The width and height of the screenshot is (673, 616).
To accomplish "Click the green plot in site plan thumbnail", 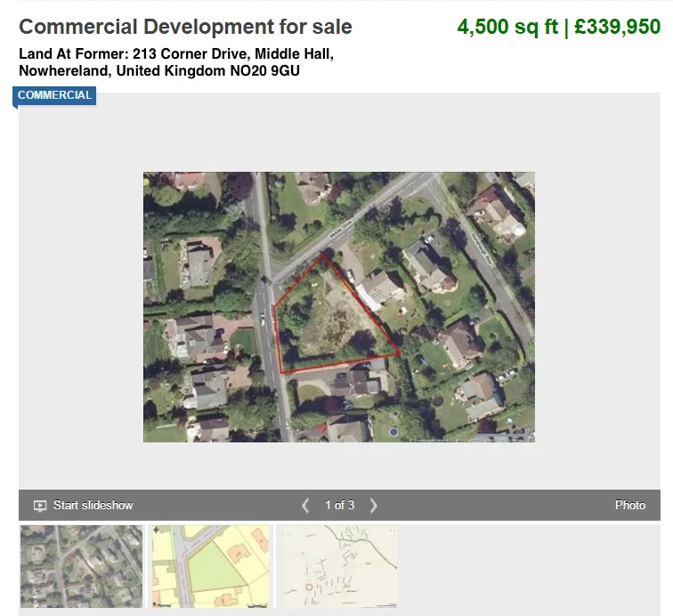I will click(214, 568).
